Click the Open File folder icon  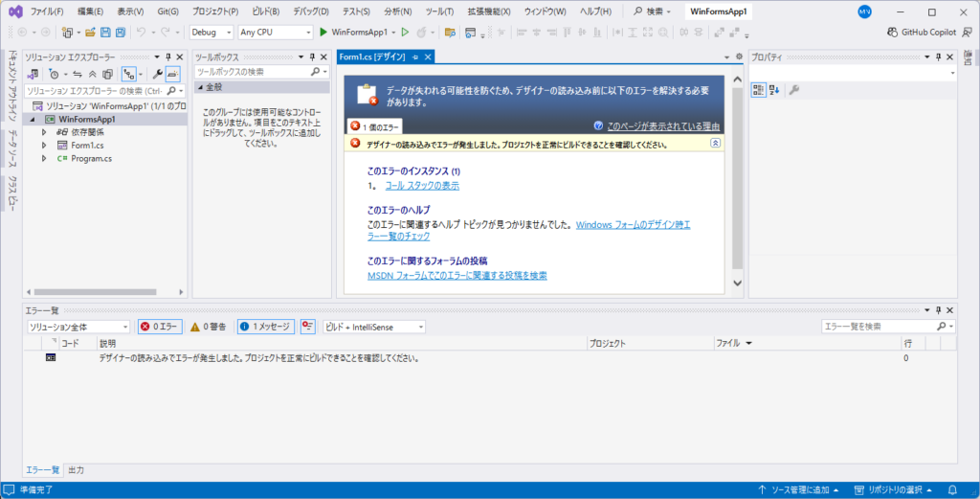(88, 32)
